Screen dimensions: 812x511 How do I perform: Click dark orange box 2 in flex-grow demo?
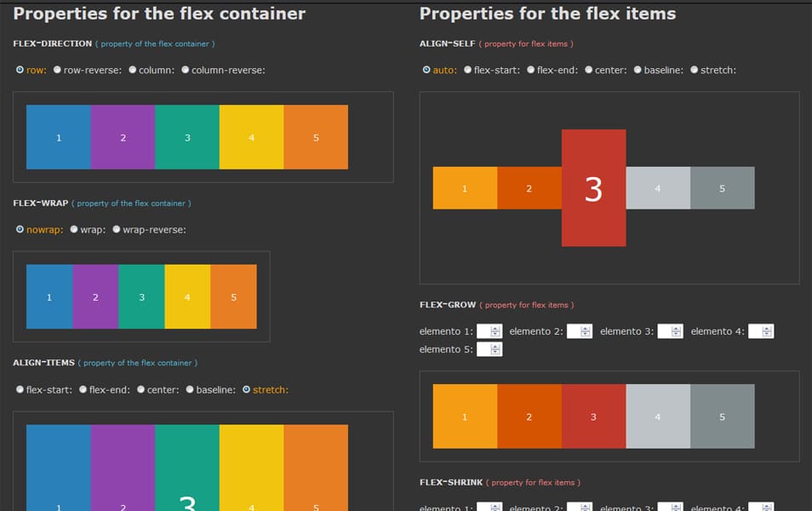529,416
